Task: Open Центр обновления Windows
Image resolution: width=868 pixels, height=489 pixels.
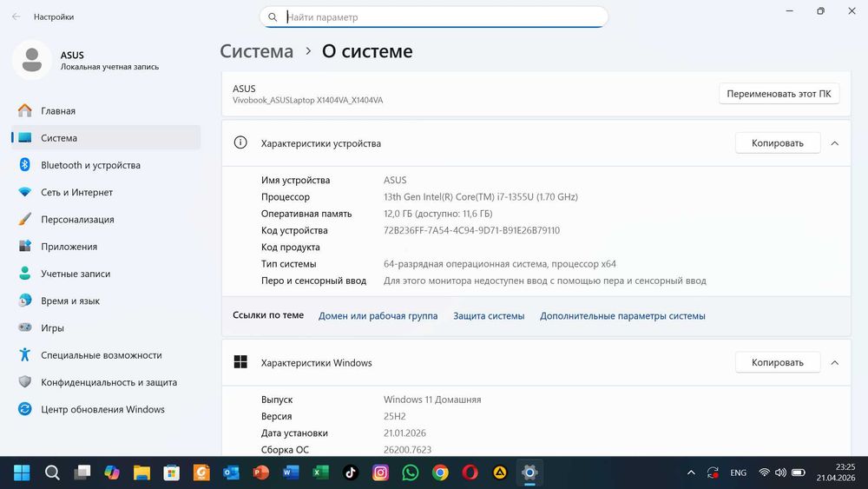Action: (x=105, y=409)
